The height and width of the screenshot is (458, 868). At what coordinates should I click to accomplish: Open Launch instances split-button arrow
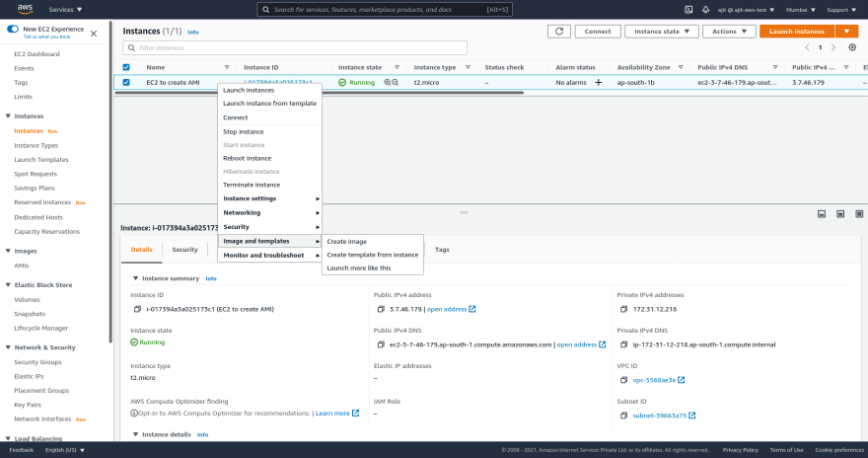tap(846, 32)
